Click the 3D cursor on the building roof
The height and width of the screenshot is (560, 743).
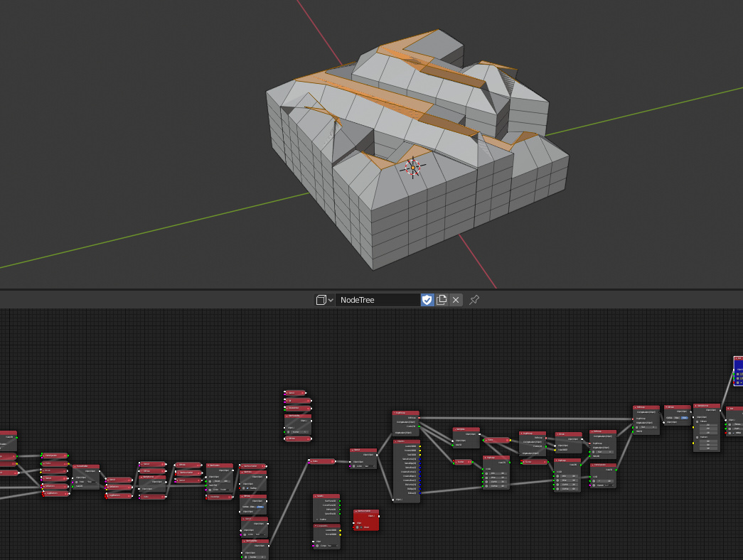pos(412,168)
